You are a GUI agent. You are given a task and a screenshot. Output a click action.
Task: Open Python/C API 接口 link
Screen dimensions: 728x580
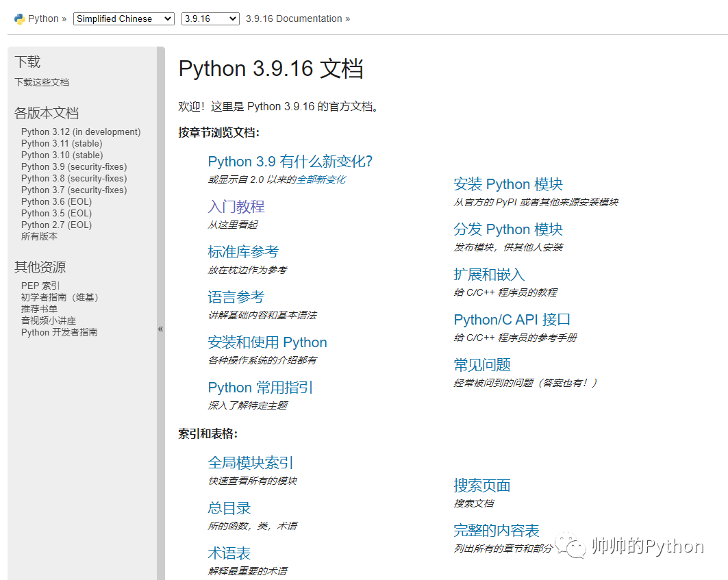512,320
